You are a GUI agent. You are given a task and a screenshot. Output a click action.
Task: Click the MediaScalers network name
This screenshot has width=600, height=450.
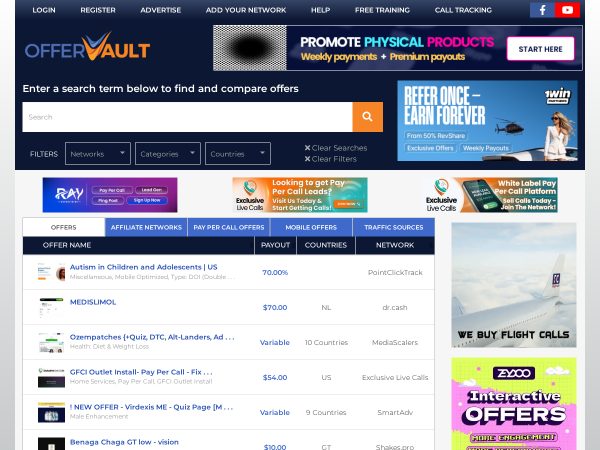[395, 342]
